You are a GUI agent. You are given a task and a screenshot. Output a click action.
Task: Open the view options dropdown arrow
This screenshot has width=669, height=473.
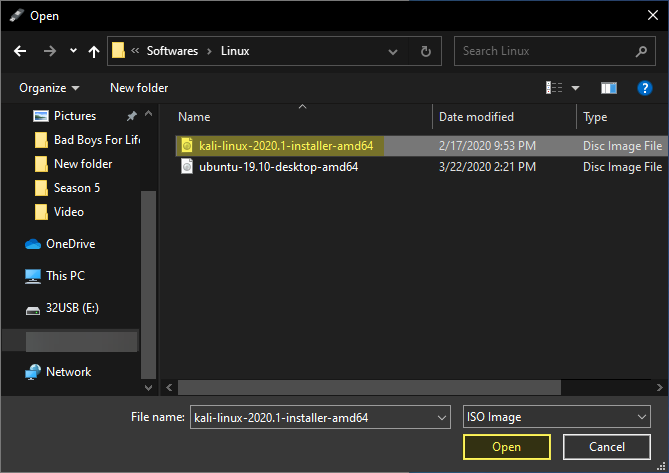pos(576,88)
